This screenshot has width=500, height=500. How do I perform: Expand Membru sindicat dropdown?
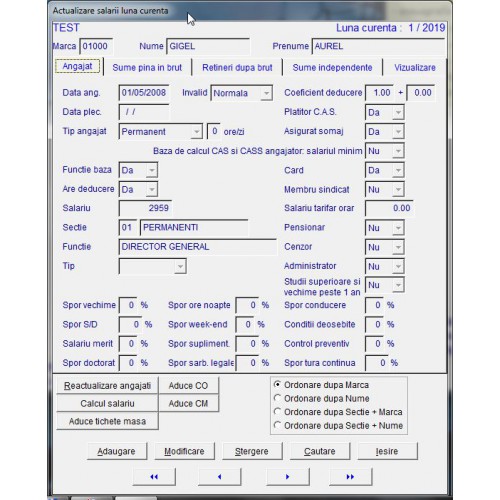(x=398, y=189)
